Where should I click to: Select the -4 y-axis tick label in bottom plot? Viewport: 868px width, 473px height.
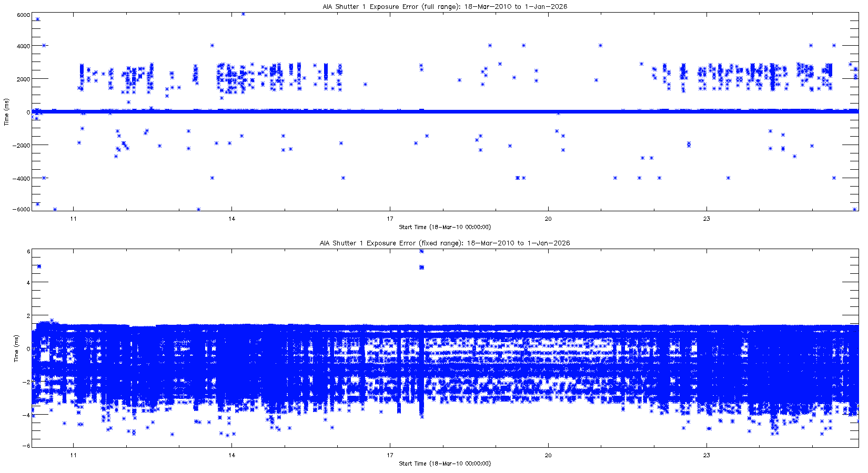click(26, 415)
